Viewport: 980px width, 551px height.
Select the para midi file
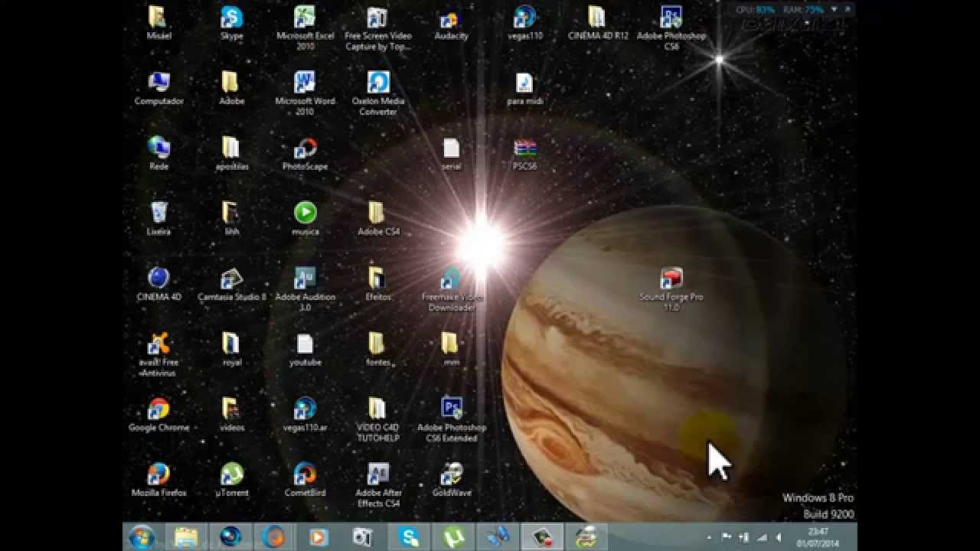click(525, 88)
